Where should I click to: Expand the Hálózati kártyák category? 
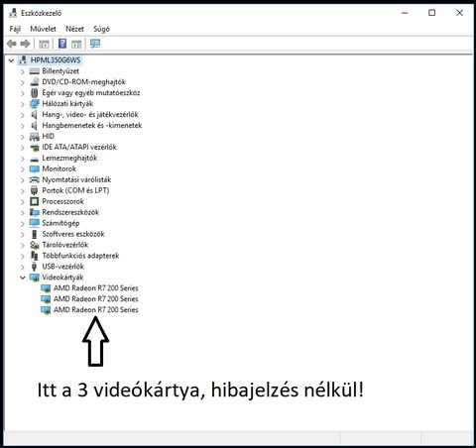point(23,104)
